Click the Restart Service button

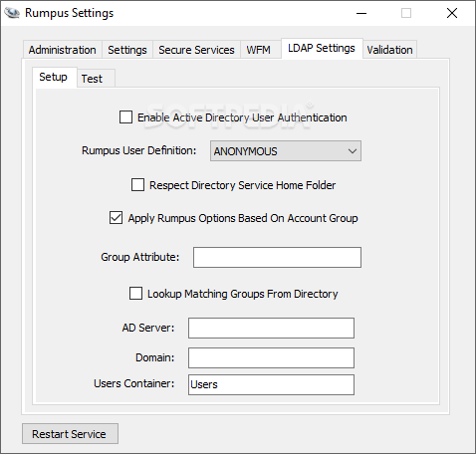(x=70, y=434)
